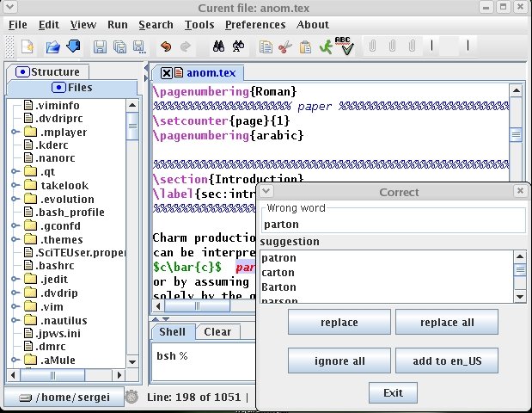Image resolution: width=532 pixels, height=413 pixels.
Task: Expand the .themes folder
Action: tap(15, 239)
